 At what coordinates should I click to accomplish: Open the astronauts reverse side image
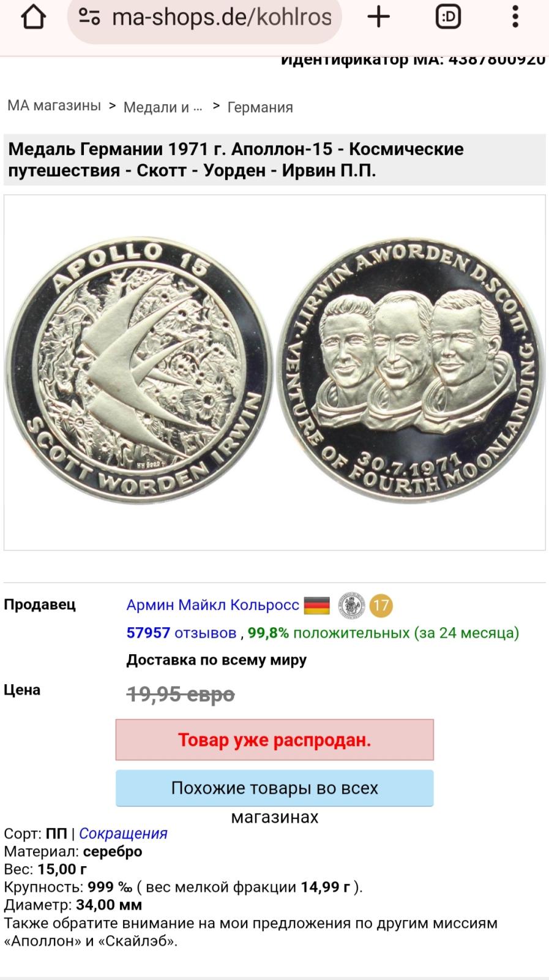pyautogui.click(x=410, y=371)
